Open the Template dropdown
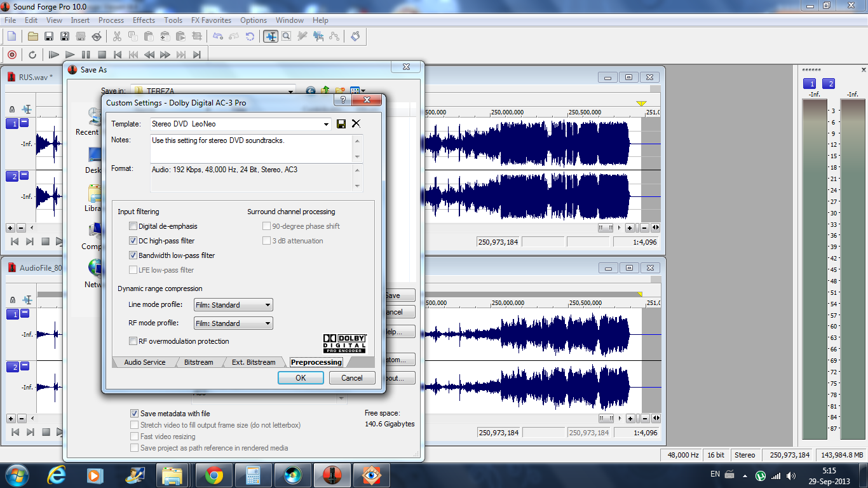The width and height of the screenshot is (868, 488). (327, 124)
